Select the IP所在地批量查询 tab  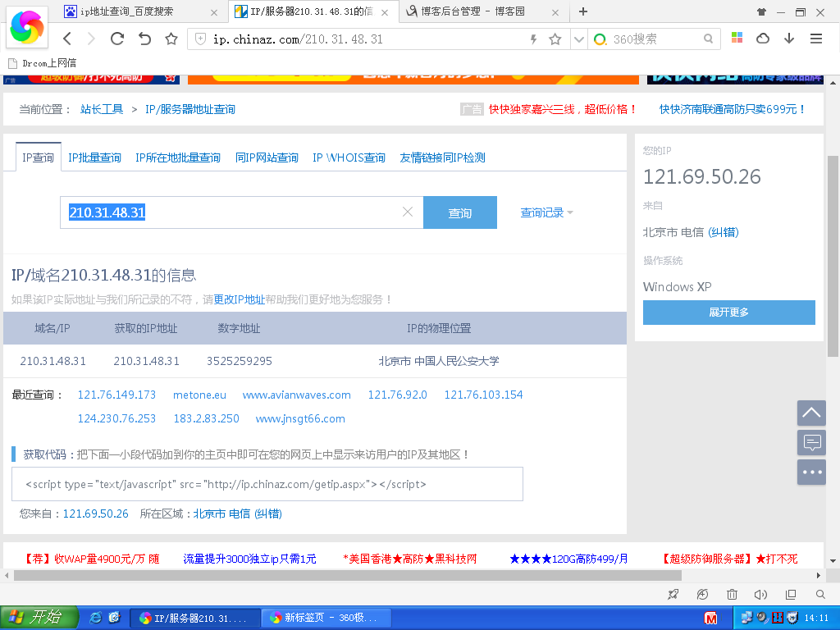click(178, 157)
